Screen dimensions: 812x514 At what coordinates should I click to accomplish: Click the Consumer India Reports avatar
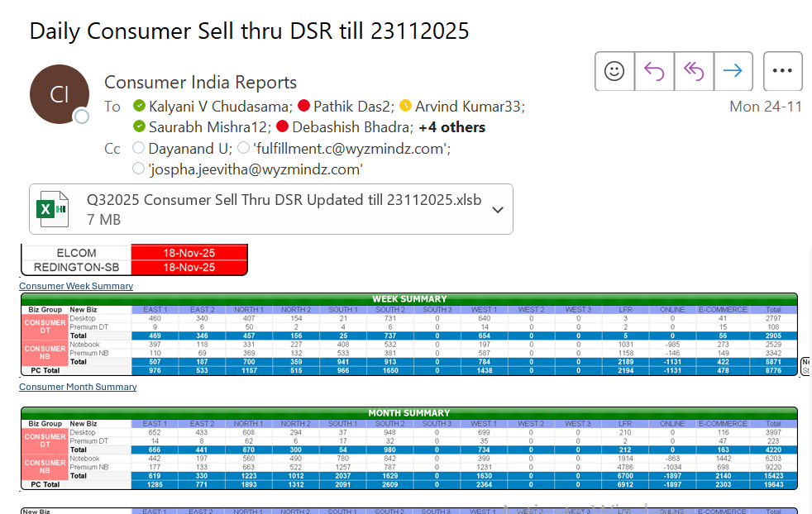pos(59,94)
